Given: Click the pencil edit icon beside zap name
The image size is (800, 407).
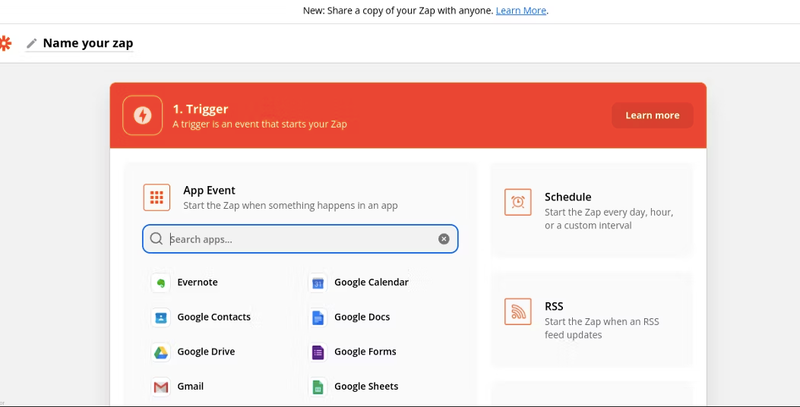Looking at the screenshot, I should [x=32, y=43].
